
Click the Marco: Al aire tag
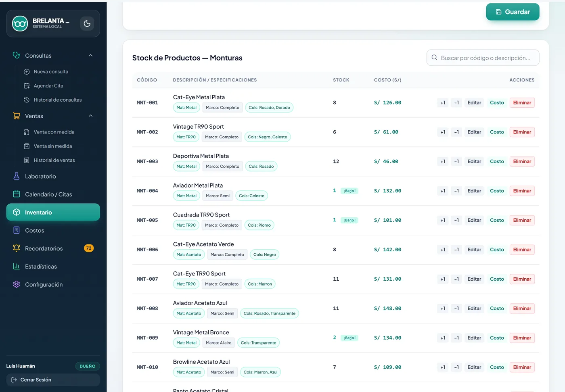[219, 343]
